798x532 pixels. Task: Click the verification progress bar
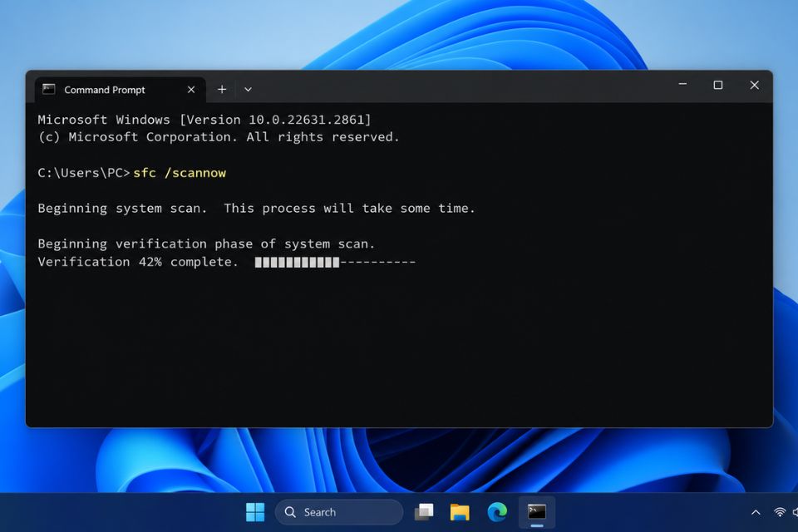(x=335, y=262)
